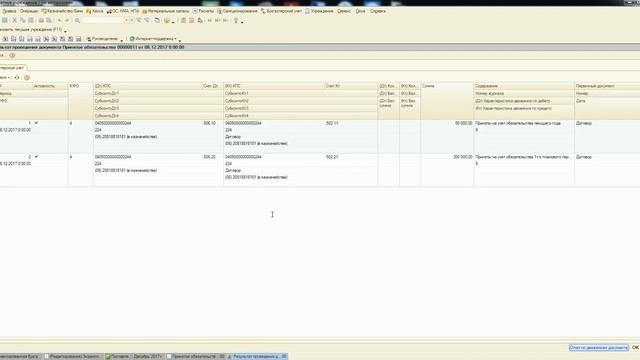Switch to Редактирование window tab
640x360 pixels.
(x=73, y=356)
